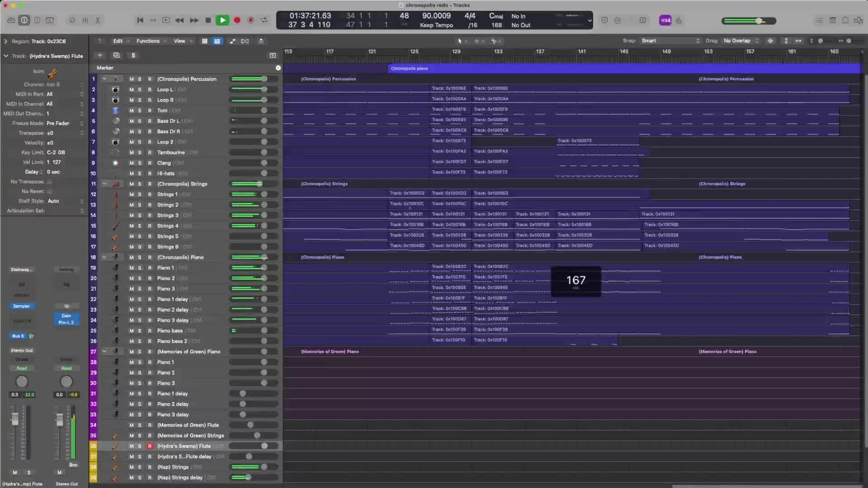
Task: Click the Bus 5 send button
Action: click(18, 336)
